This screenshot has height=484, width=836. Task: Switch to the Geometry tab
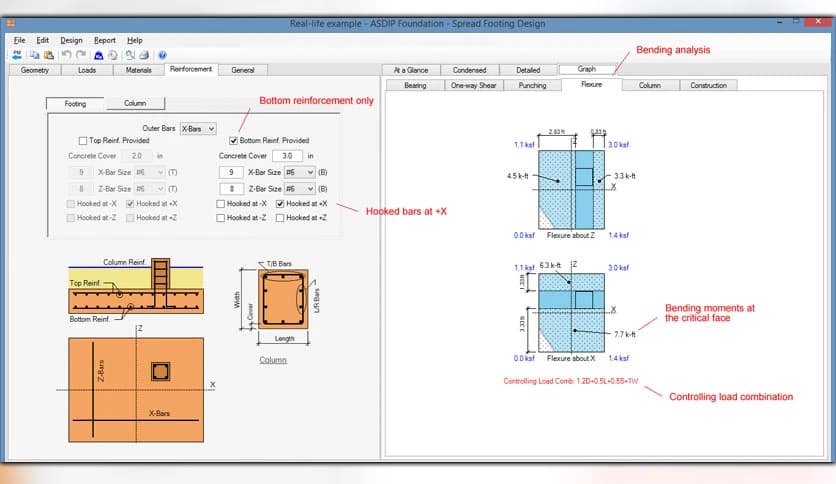click(35, 70)
